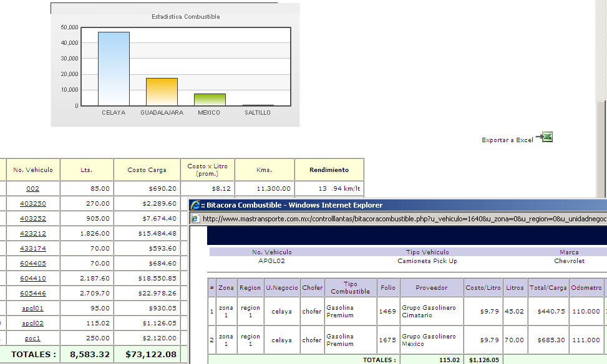Click the page icon beside the popup URL
This screenshot has width=607, height=364.
195,219
